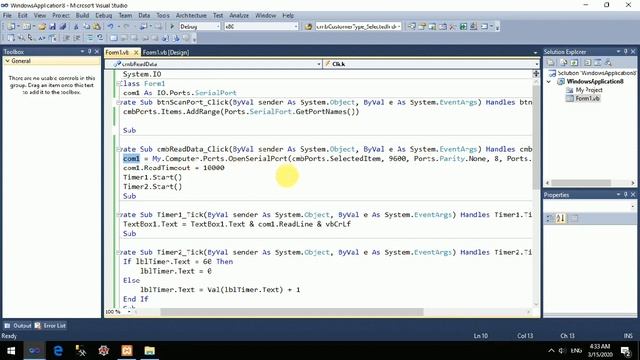Toggle Alphabetical sort in Properties panel
640x360 pixels.
point(560,218)
